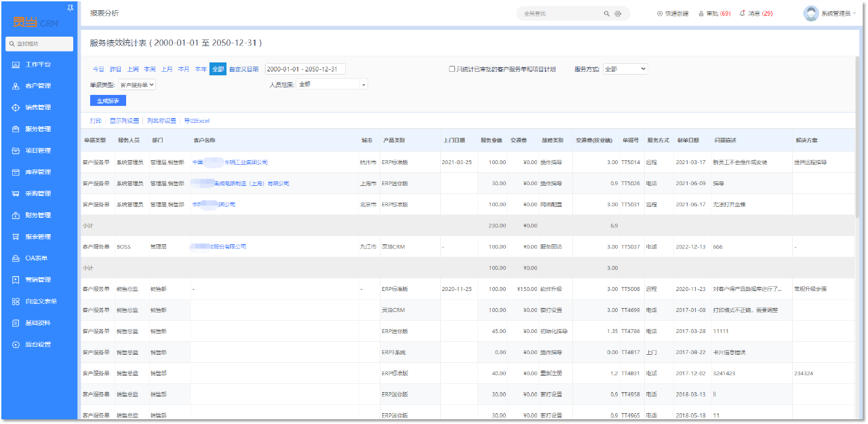Open 审批 approvals person icon
868x424 pixels.
click(x=701, y=14)
